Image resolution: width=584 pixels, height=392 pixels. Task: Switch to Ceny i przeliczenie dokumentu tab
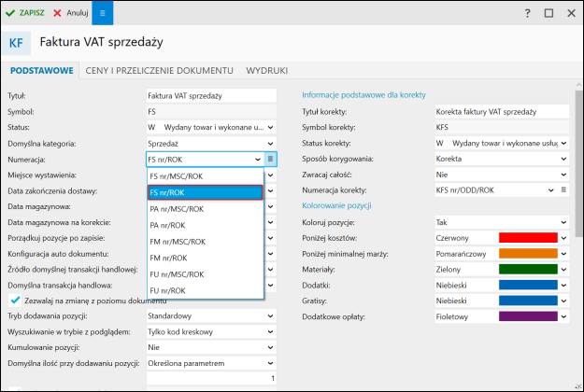pyautogui.click(x=159, y=70)
